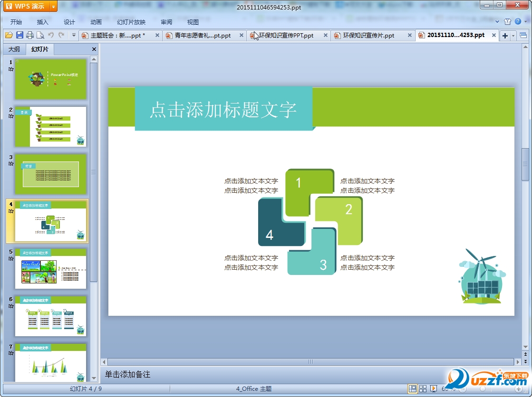Adjust the zoom slider handle
532x397 pixels.
[483, 389]
